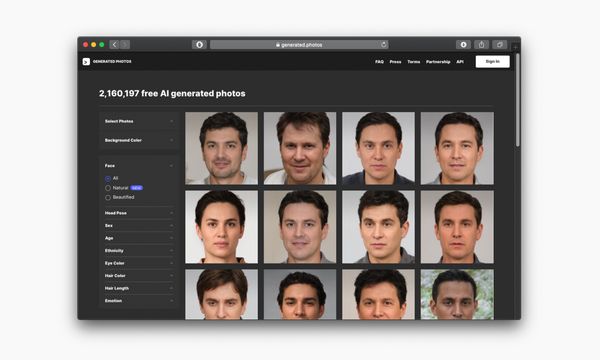Open the downloads icon in Safari toolbar
Image resolution: width=600 pixels, height=360 pixels.
click(463, 45)
